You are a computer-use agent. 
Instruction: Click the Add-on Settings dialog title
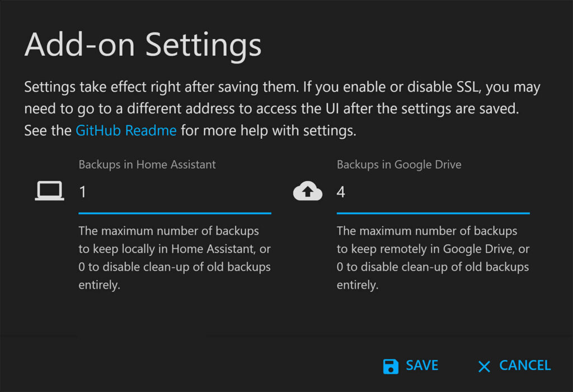click(142, 45)
